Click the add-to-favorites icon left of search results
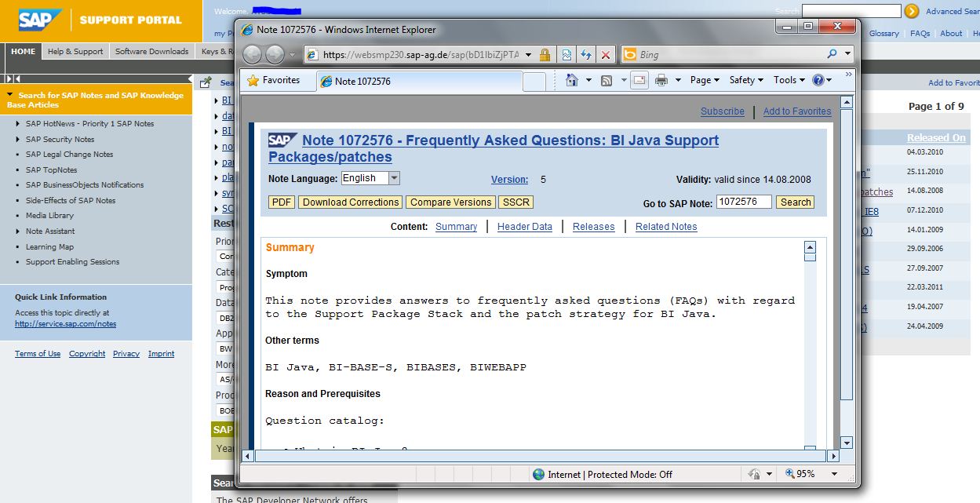Screen dimensions: 980x503 (206, 82)
